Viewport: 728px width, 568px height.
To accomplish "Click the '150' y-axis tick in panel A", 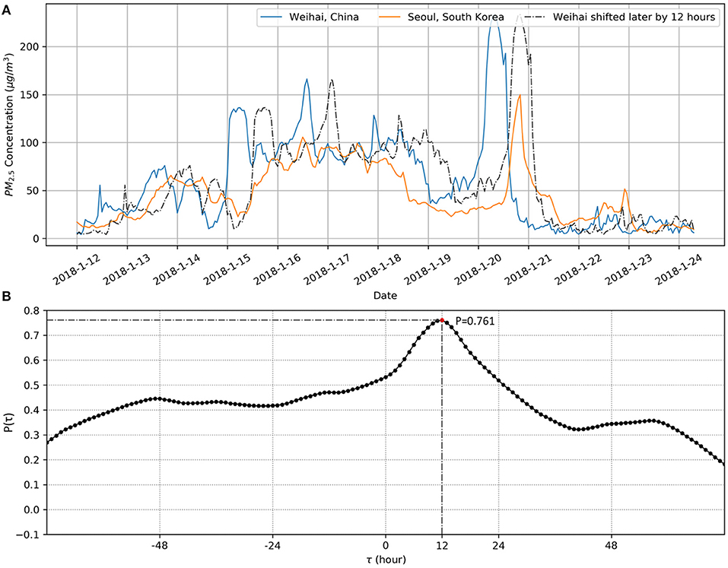I will pos(30,94).
